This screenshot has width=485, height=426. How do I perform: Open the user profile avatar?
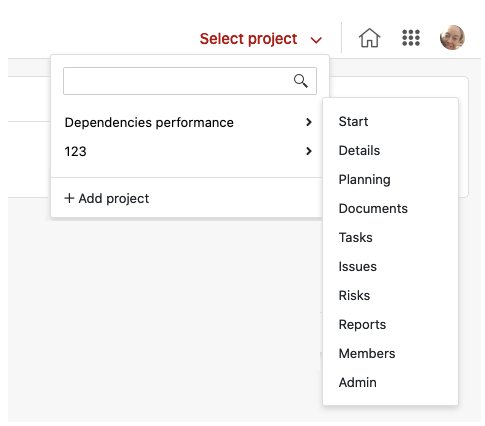[452, 37]
